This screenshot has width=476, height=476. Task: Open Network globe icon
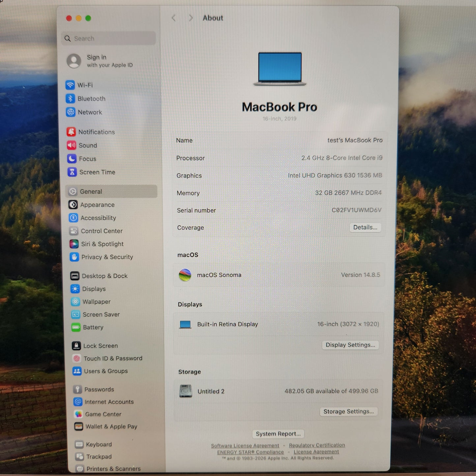click(x=71, y=112)
